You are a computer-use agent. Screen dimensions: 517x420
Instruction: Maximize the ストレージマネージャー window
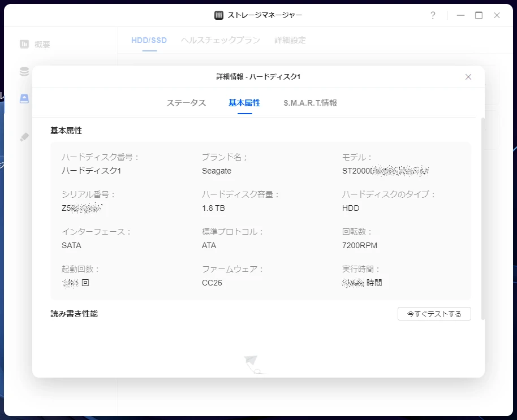point(479,15)
